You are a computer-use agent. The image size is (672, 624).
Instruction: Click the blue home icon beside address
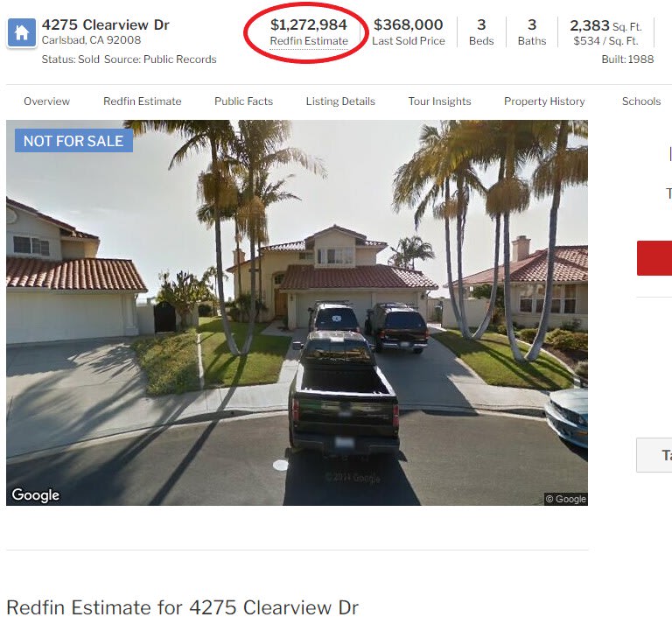point(21,32)
